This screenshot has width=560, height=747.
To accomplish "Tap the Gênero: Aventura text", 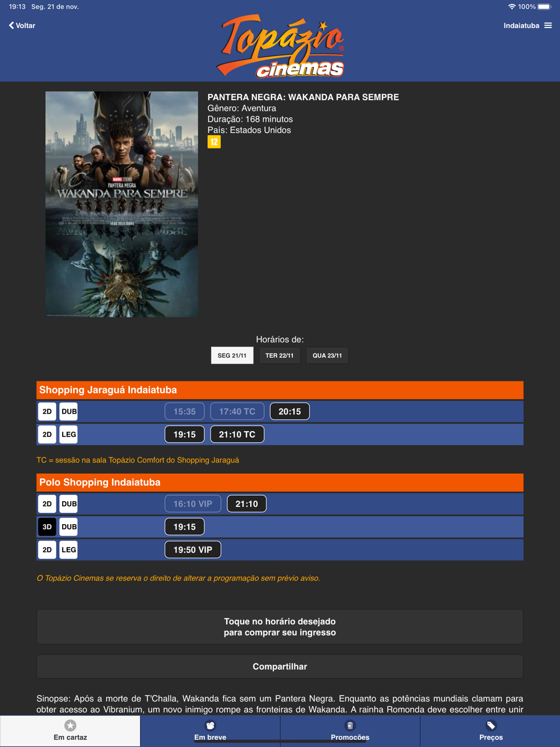I will point(241,108).
